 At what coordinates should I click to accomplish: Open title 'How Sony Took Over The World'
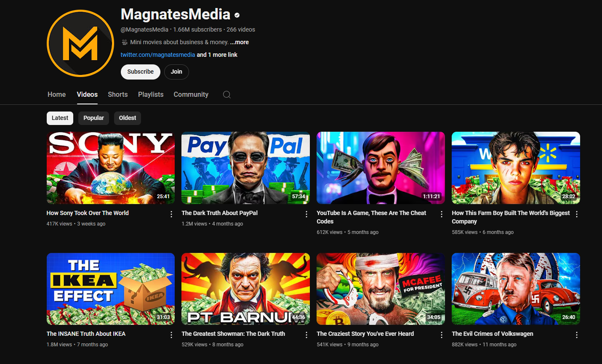(x=88, y=213)
